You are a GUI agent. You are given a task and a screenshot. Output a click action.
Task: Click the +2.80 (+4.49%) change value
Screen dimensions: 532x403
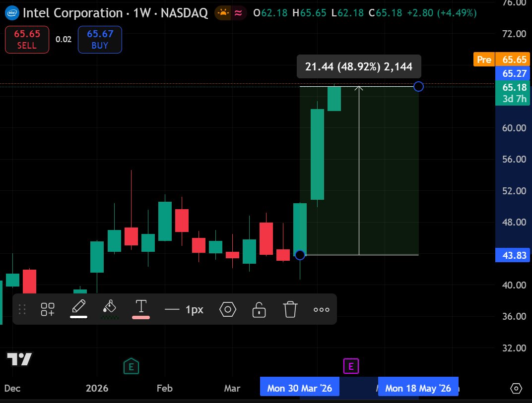click(x=442, y=13)
